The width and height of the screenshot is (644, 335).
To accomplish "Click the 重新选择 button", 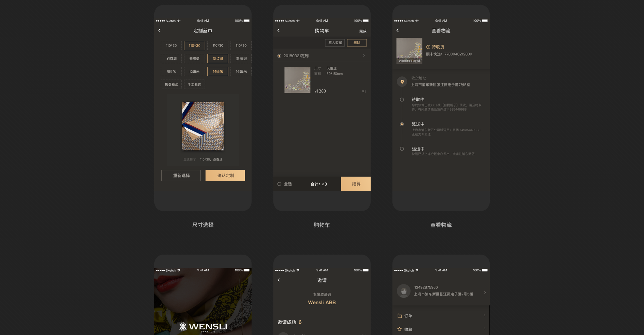I will (181, 176).
